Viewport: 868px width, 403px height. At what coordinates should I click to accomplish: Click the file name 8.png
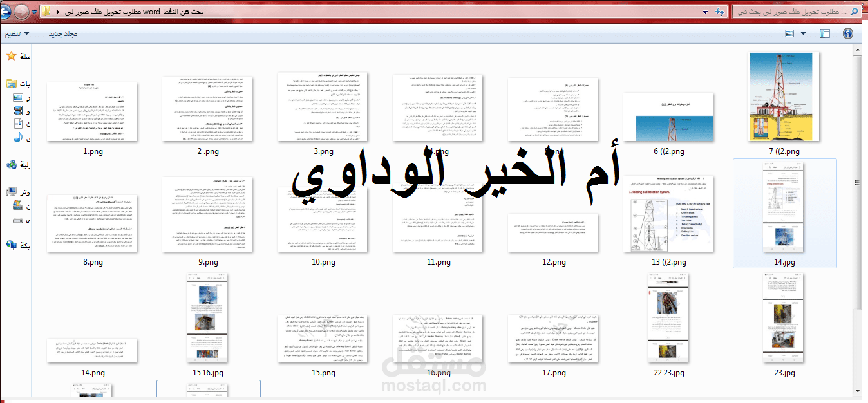pos(93,262)
